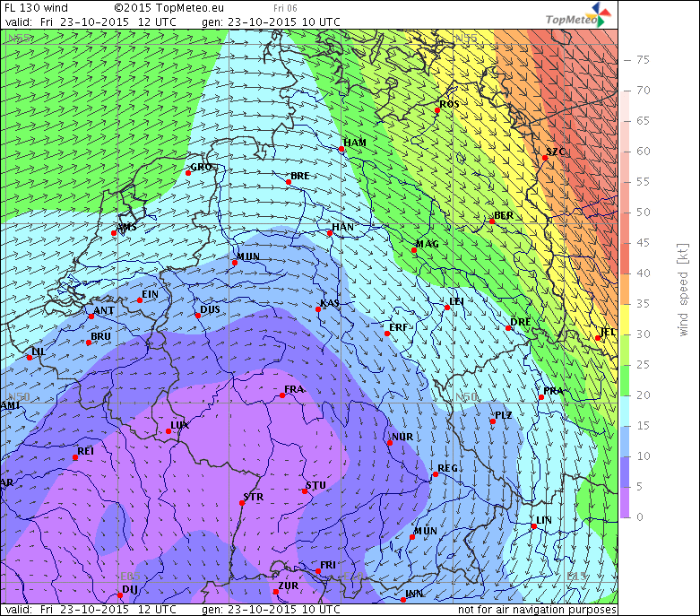Click the '©2015 TopMeteo.eu' copyright text
Screen dimensions: 700x616
169,7
